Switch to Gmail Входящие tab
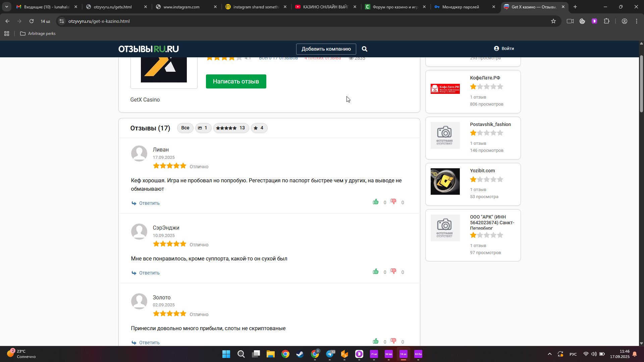 pos(46,7)
